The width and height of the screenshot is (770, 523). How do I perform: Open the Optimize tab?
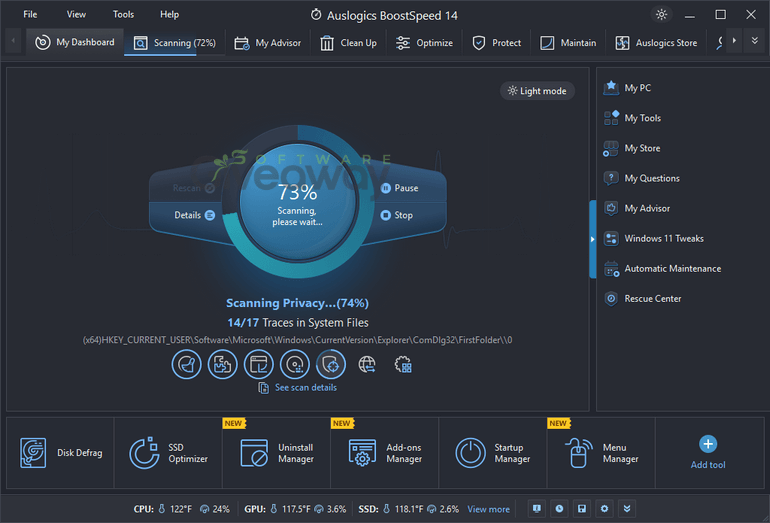pyautogui.click(x=424, y=43)
